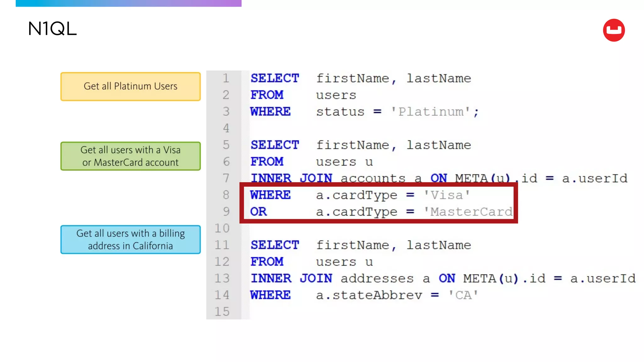Click line number 1 in gutter
Image resolution: width=644 pixels, height=362 pixels.
[x=226, y=78]
